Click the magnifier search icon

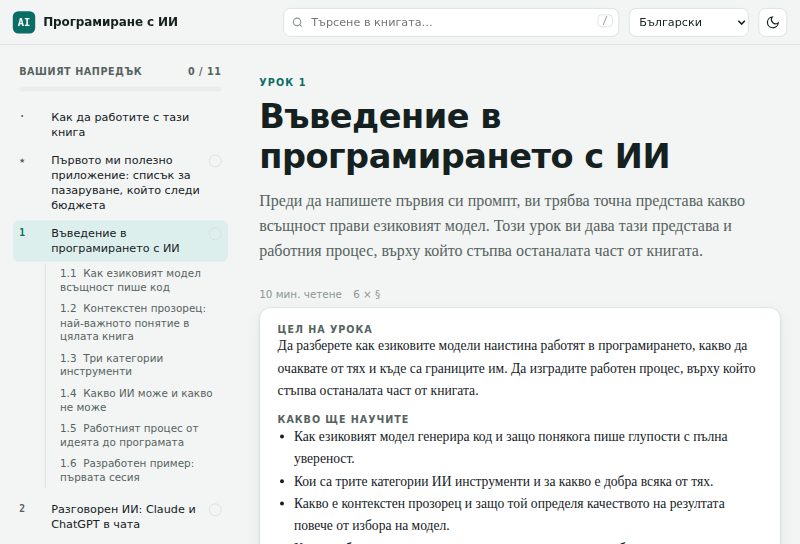[297, 22]
